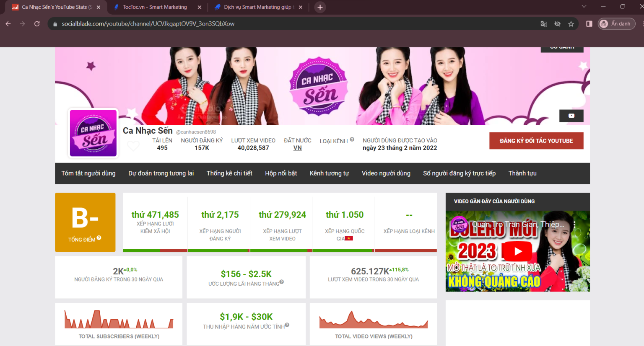Select the Kênh tương tự navigation item
Screen dimensions: 644x346
[x=329, y=173]
